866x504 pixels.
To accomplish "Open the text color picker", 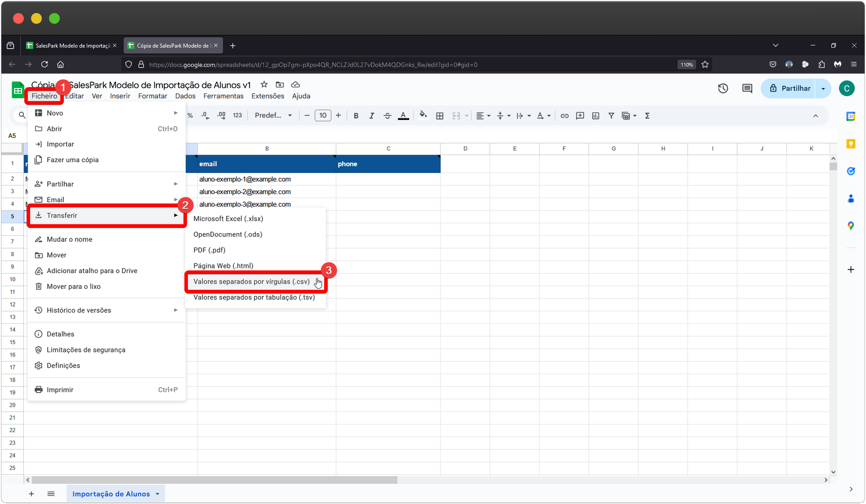I will click(x=403, y=116).
